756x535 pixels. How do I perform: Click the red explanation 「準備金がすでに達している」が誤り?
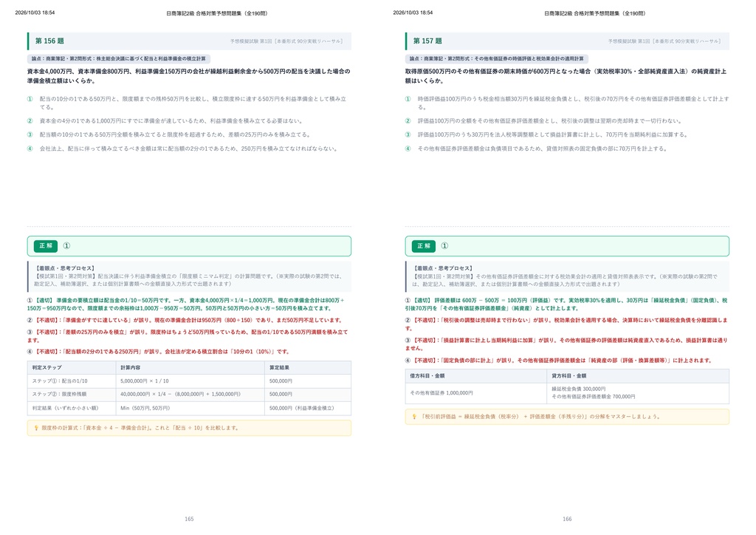click(185, 320)
